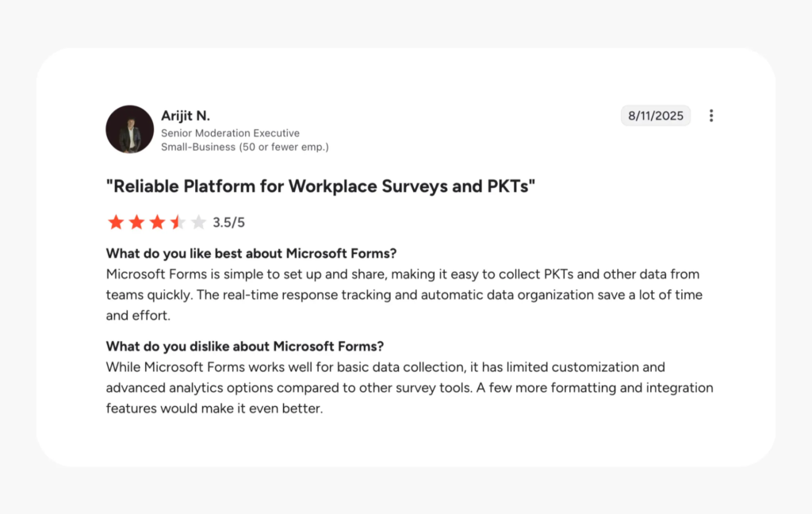Click the Small-Business (50 or fewer emp.) label
The height and width of the screenshot is (514, 812).
[244, 147]
